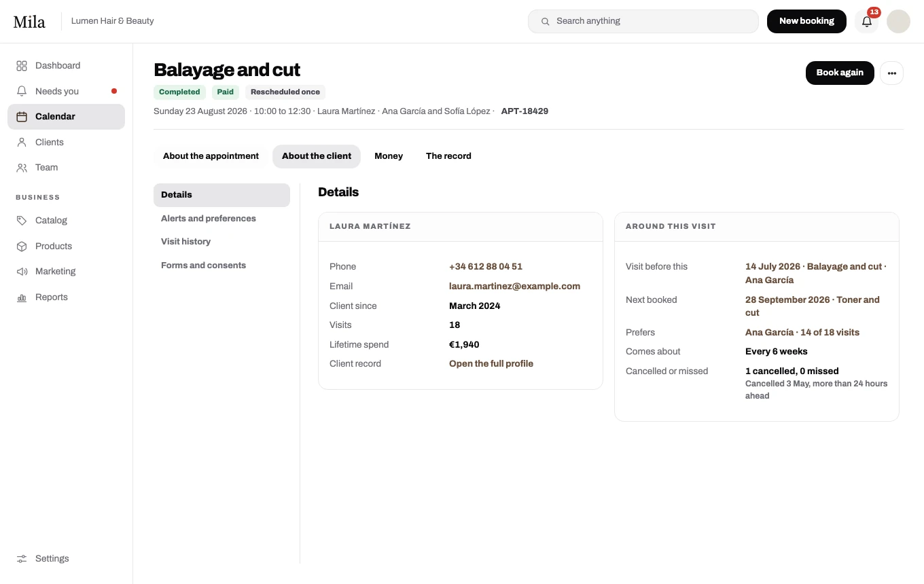Open Settings at sidebar bottom

66,558
